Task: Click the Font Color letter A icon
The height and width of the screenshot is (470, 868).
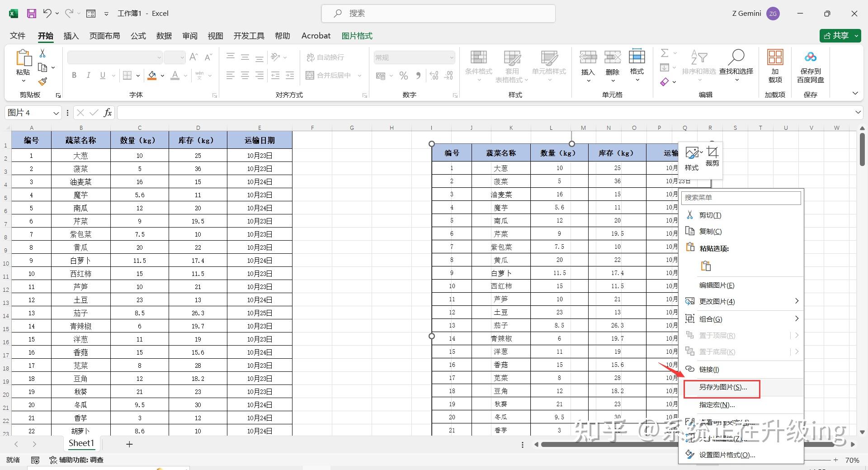Action: [x=175, y=76]
